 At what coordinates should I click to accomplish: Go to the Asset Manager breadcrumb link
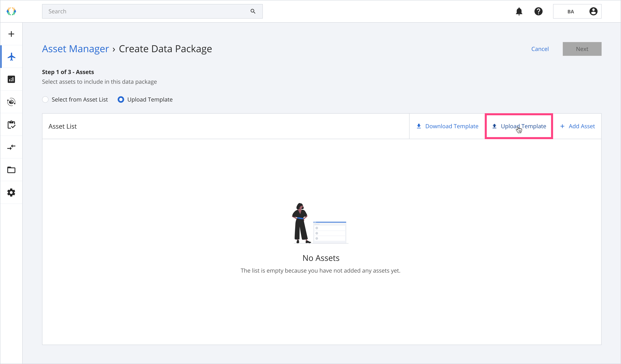[75, 49]
